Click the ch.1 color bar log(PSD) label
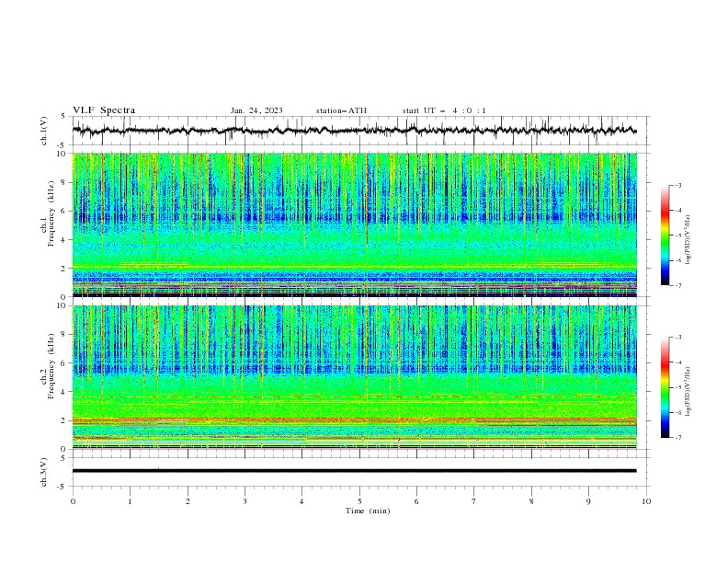The image size is (728, 563). point(688,240)
